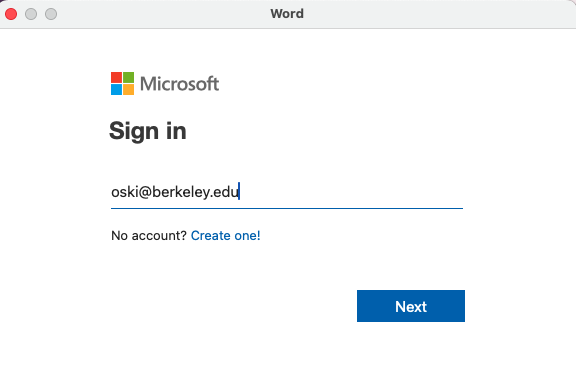The height and width of the screenshot is (383, 576).
Task: Click the No account? label text
Action: (149, 235)
